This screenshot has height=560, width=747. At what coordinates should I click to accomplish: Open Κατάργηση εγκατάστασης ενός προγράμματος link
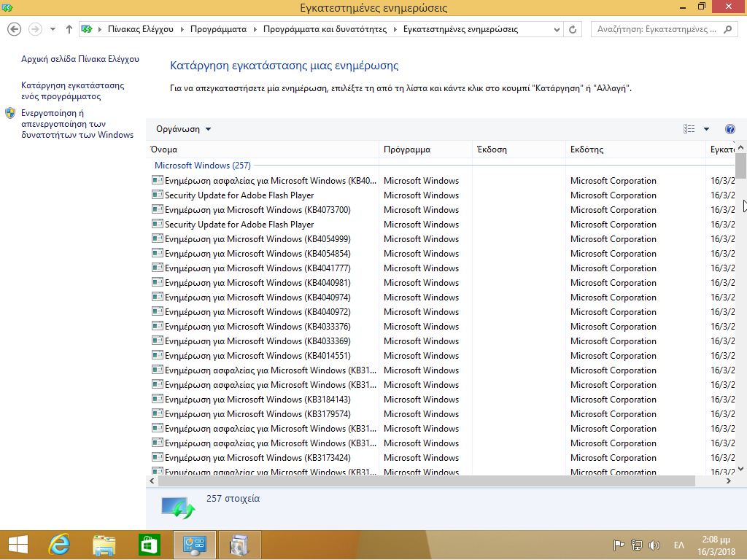[x=73, y=91]
